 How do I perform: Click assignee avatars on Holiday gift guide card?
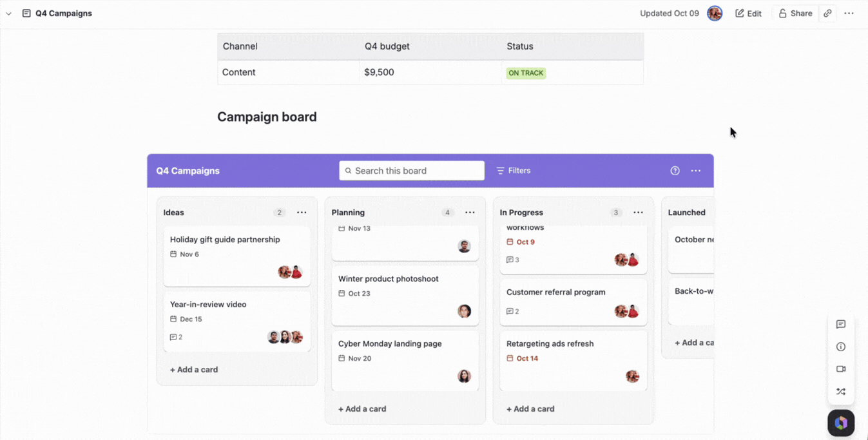click(290, 272)
